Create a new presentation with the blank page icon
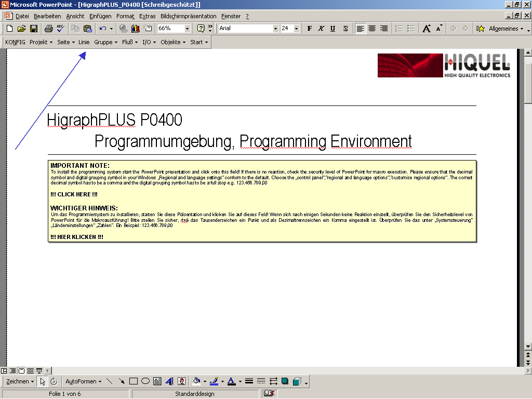Screen dimensions: 532x399 [x=9, y=29]
